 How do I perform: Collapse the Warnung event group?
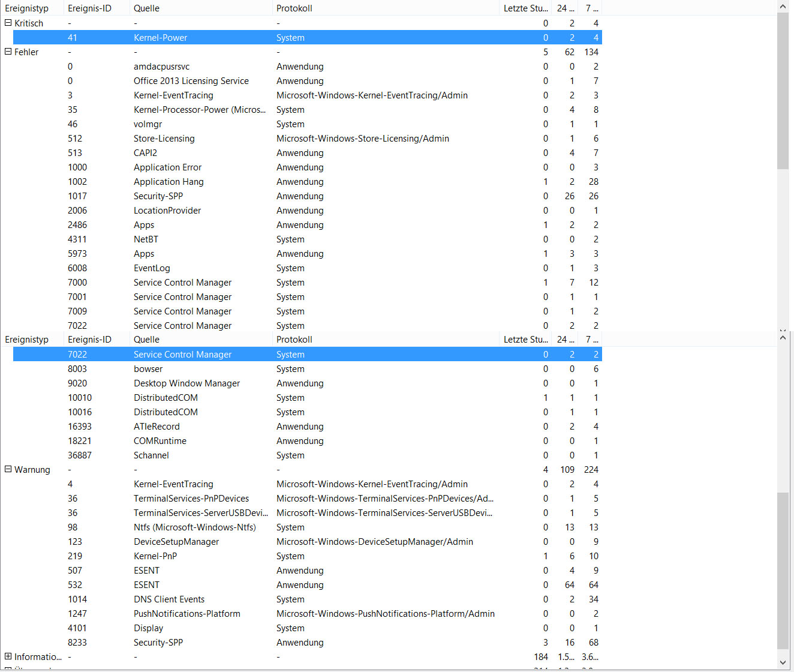pyautogui.click(x=8, y=469)
